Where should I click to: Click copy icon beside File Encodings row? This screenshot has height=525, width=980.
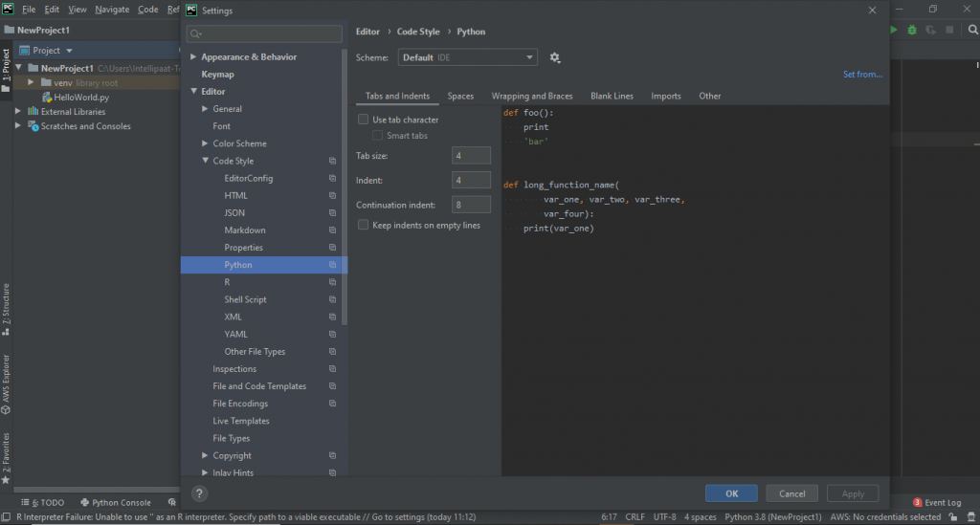[332, 404]
